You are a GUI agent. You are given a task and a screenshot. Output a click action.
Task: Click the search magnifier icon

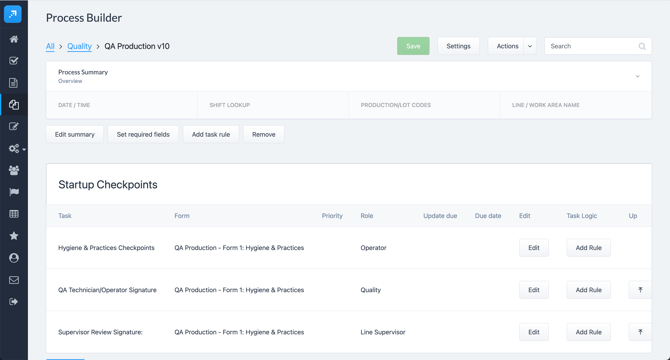coord(642,47)
